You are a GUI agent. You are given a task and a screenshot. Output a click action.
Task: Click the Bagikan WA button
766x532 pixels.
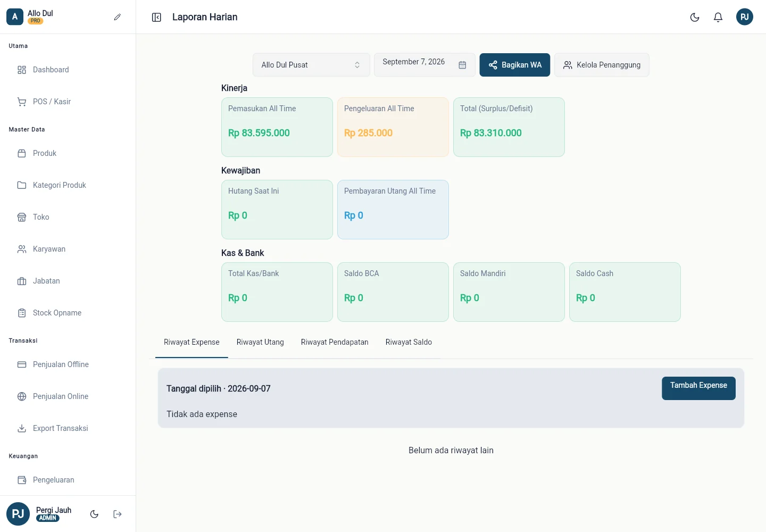pyautogui.click(x=515, y=65)
